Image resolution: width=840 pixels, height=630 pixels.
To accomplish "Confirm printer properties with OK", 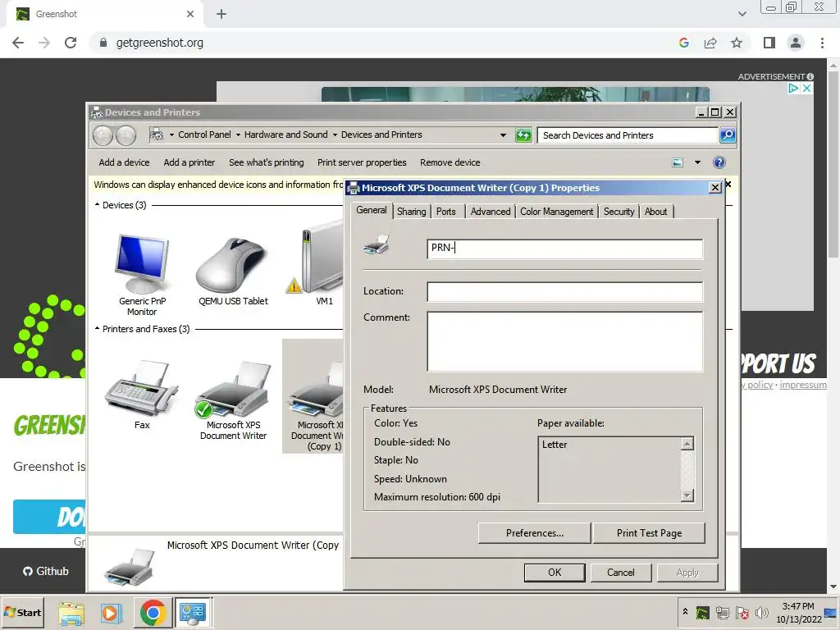I will pyautogui.click(x=555, y=572).
